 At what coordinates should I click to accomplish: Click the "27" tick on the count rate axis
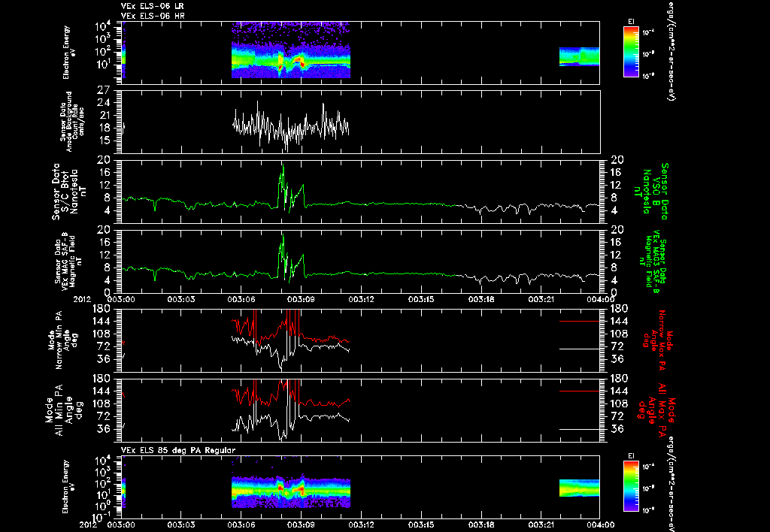[x=104, y=91]
